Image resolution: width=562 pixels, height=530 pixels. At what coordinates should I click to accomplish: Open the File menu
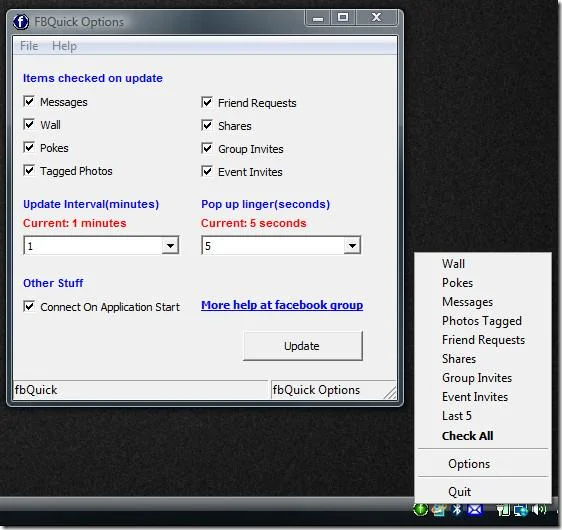29,46
